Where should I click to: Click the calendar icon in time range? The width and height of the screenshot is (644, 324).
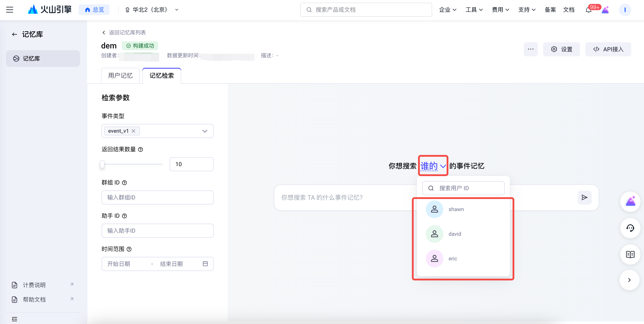(205, 264)
